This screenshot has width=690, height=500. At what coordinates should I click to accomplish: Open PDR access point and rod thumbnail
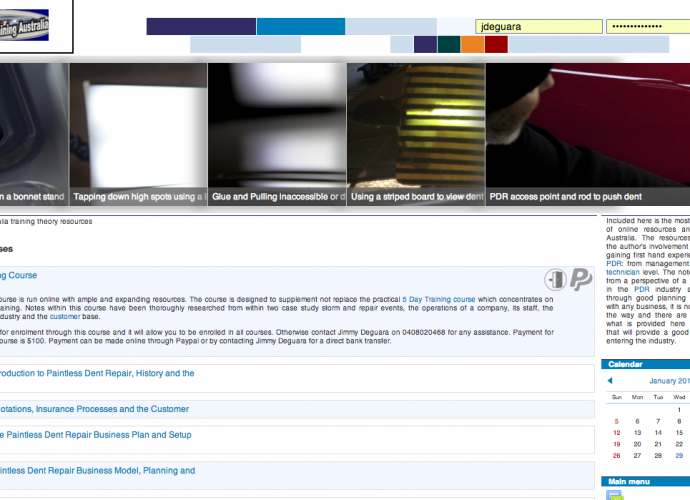[588, 134]
